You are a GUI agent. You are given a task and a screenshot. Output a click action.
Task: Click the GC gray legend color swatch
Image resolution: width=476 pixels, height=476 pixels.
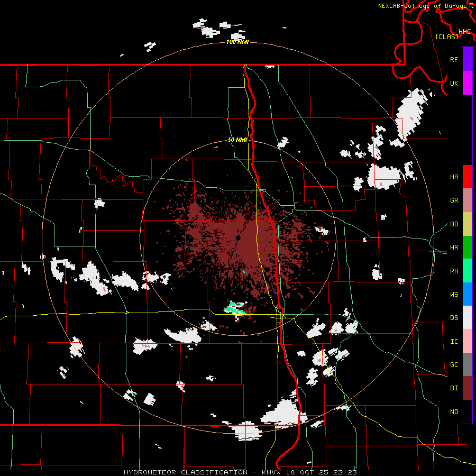(467, 364)
